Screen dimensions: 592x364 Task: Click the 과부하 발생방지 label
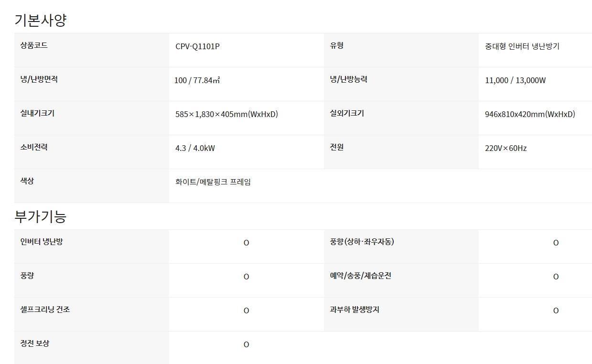pos(355,310)
